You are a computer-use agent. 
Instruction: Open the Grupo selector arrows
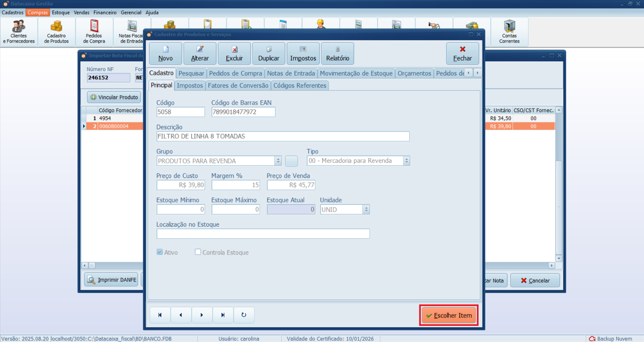click(x=278, y=161)
